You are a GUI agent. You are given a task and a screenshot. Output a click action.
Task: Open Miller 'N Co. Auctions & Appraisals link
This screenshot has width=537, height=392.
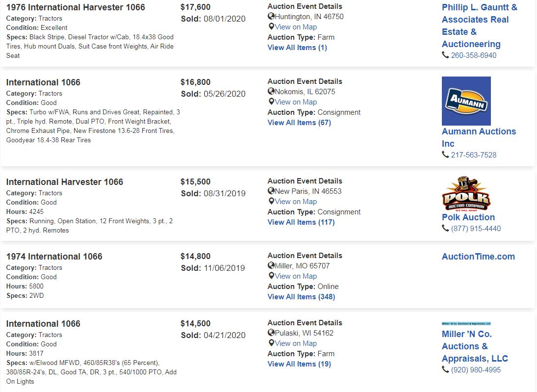tap(475, 346)
